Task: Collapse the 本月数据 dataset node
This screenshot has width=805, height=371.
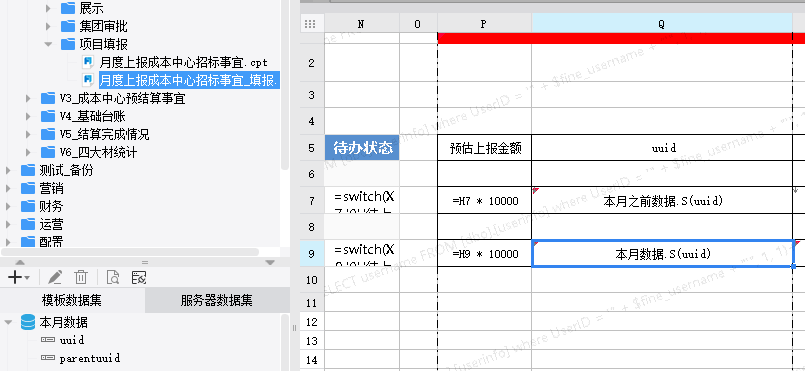Action: tap(8, 322)
